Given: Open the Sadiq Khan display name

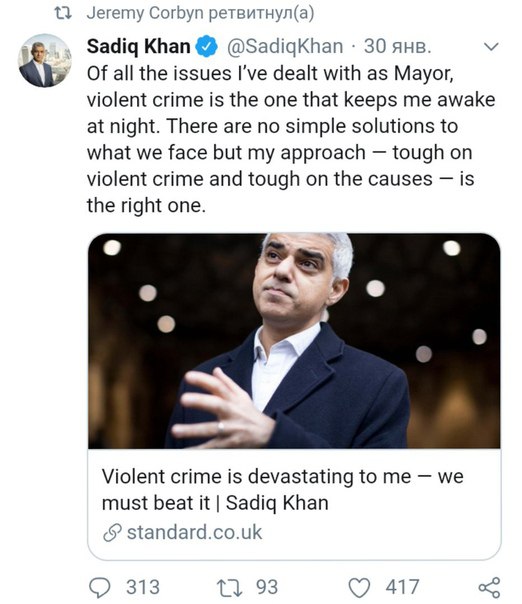Looking at the screenshot, I should (138, 46).
